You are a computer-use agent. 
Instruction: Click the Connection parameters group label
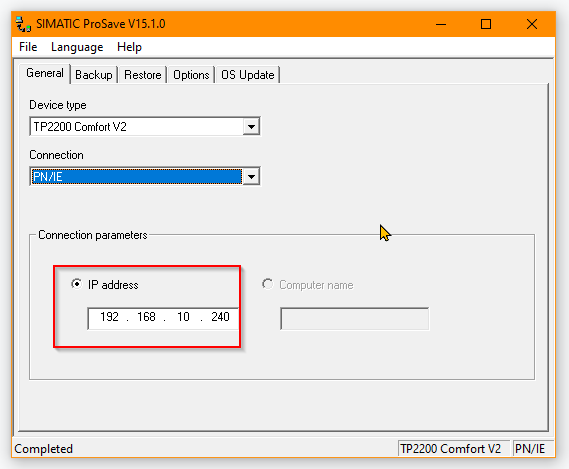[x=93, y=235]
